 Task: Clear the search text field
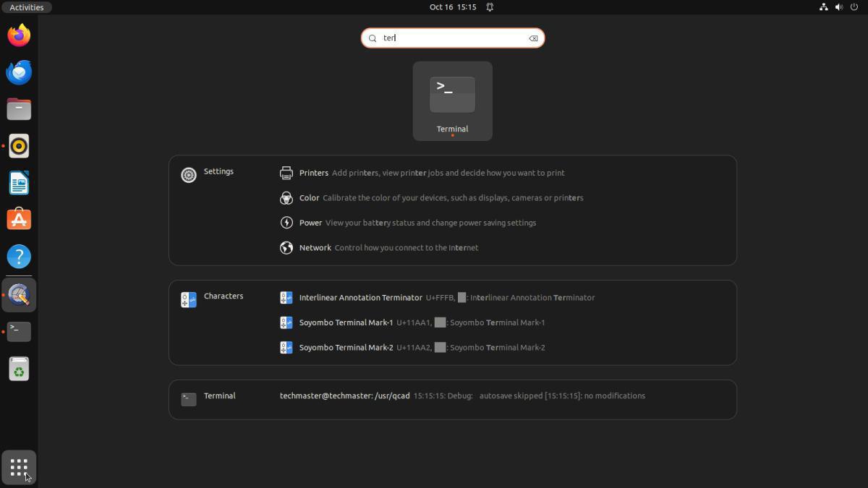click(533, 38)
